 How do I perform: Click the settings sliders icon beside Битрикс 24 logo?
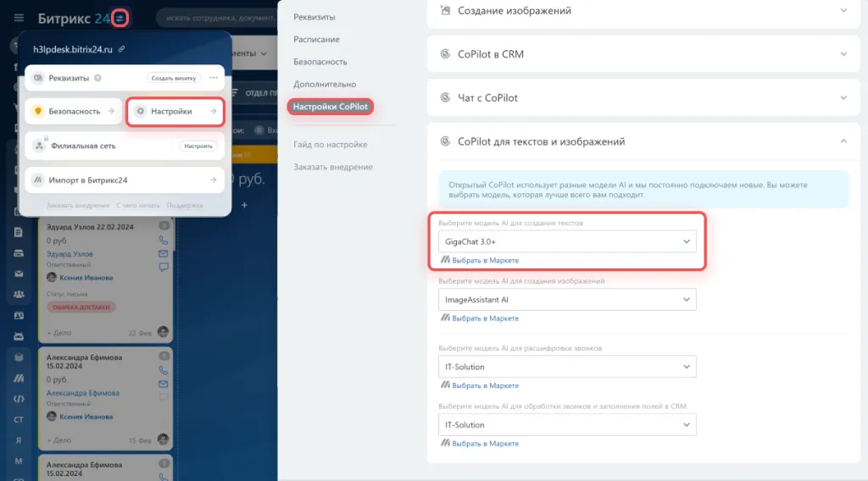pos(120,17)
